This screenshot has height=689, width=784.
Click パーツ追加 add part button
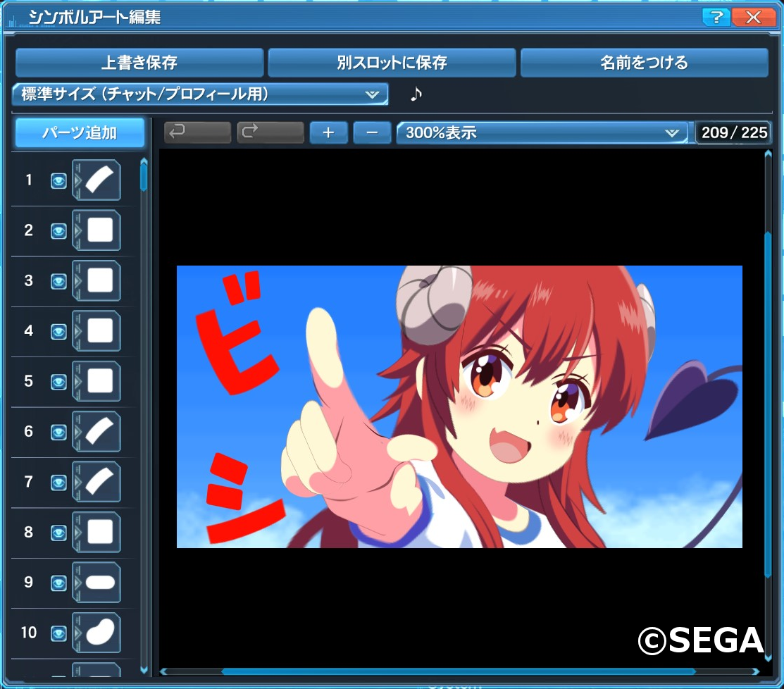(80, 132)
